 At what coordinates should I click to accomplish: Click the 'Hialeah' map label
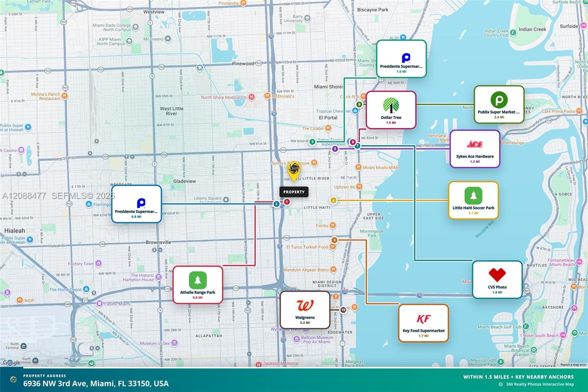pyautogui.click(x=15, y=231)
